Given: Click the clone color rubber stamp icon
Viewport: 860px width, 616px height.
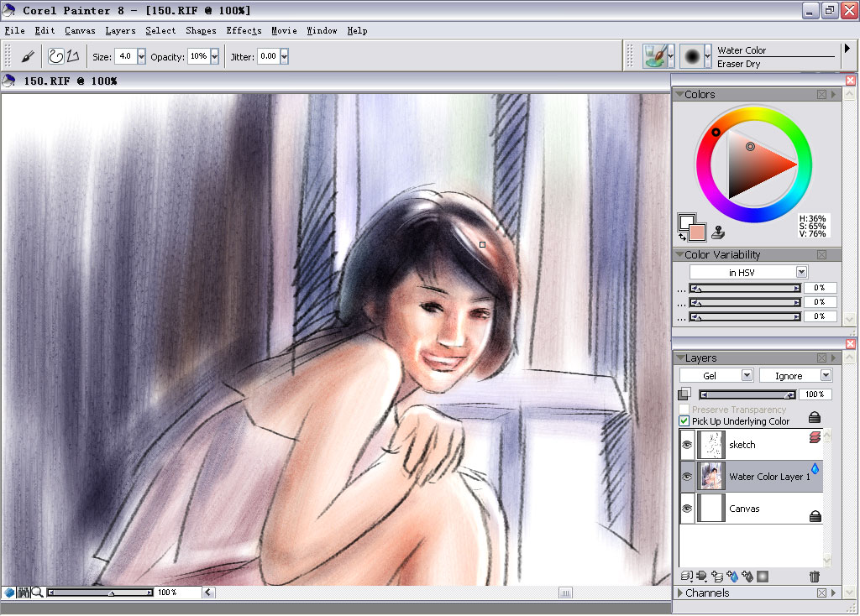Looking at the screenshot, I should coord(718,232).
